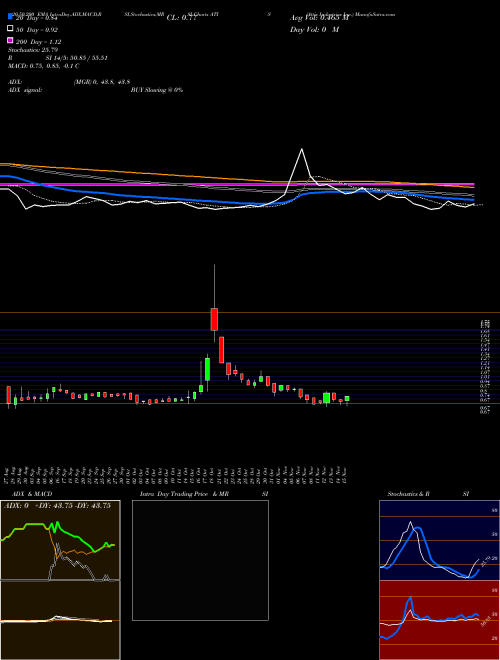Image resolution: width=500 pixels, height=660 pixels.
Task: Click the white price line spike peak
Action: 301,149
